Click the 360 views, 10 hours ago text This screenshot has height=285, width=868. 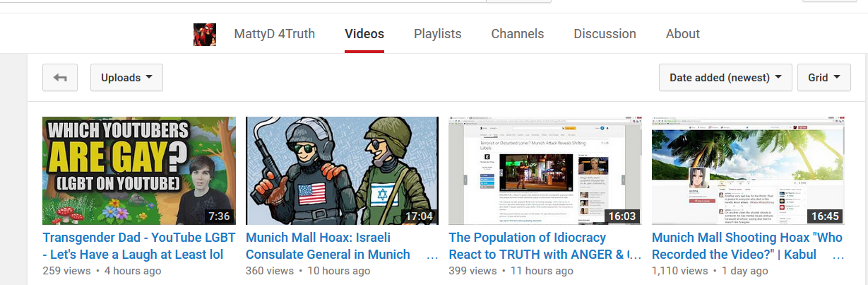tap(308, 271)
